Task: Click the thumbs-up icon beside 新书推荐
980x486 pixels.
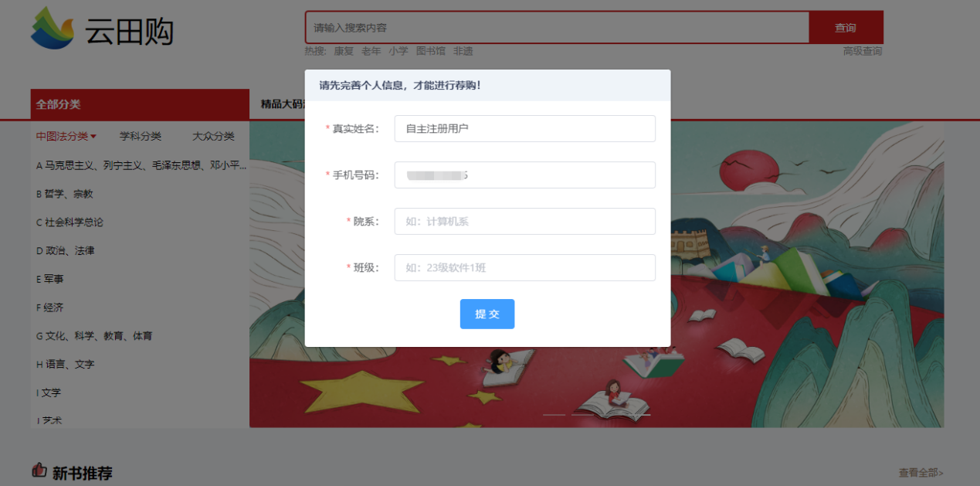Action: (x=39, y=470)
